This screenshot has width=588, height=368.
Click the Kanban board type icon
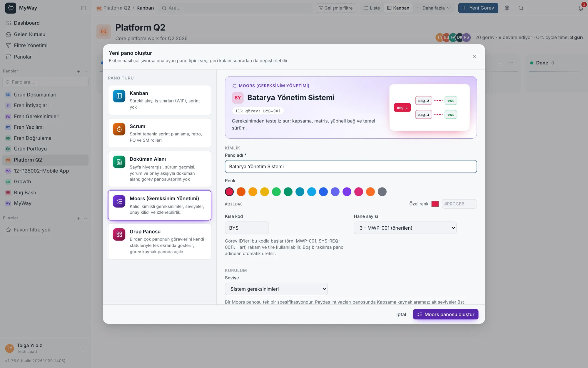point(119,96)
